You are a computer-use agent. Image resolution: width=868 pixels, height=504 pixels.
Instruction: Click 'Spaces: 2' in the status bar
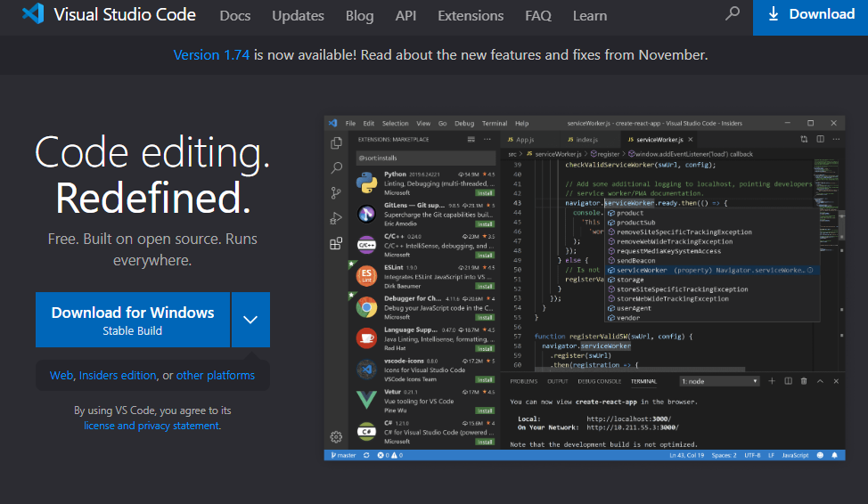[x=724, y=455]
